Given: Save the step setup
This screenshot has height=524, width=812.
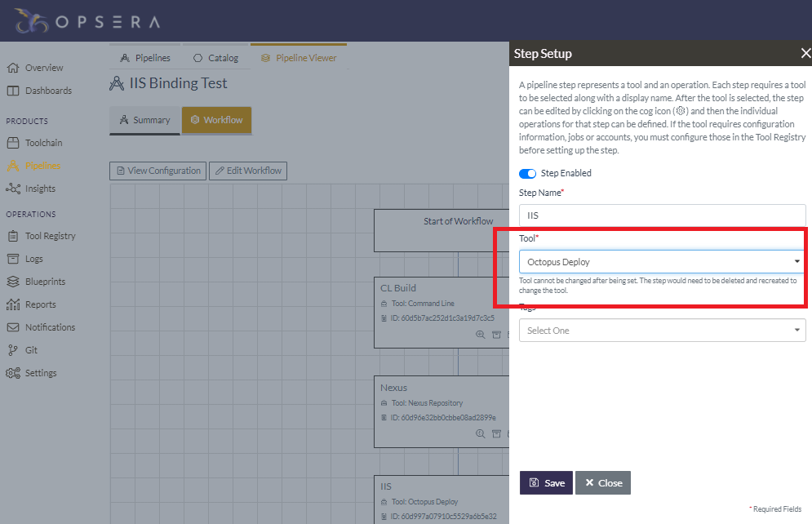Looking at the screenshot, I should click(546, 483).
